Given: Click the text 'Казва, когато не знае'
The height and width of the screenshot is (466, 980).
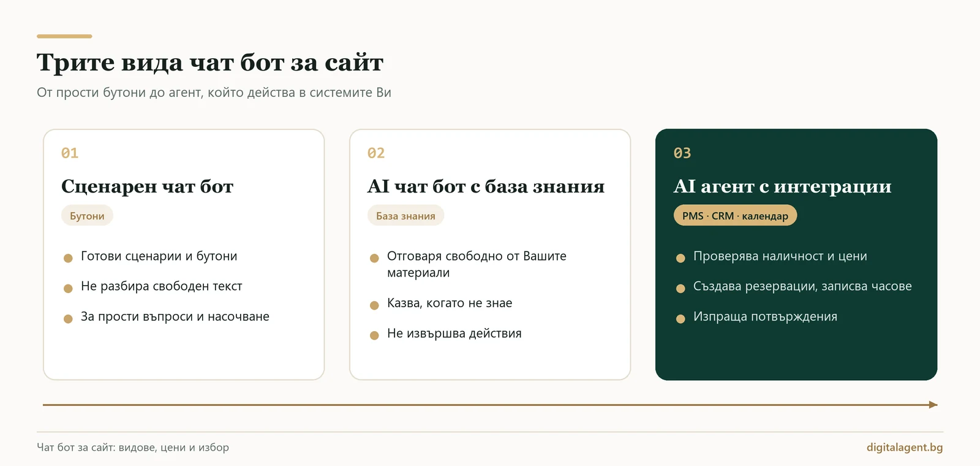Looking at the screenshot, I should [450, 304].
